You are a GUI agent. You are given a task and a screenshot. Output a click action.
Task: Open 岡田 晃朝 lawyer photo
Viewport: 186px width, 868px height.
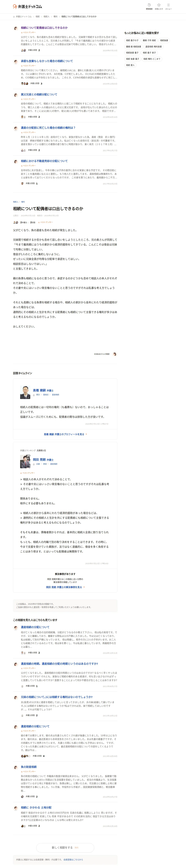(x=25, y=461)
